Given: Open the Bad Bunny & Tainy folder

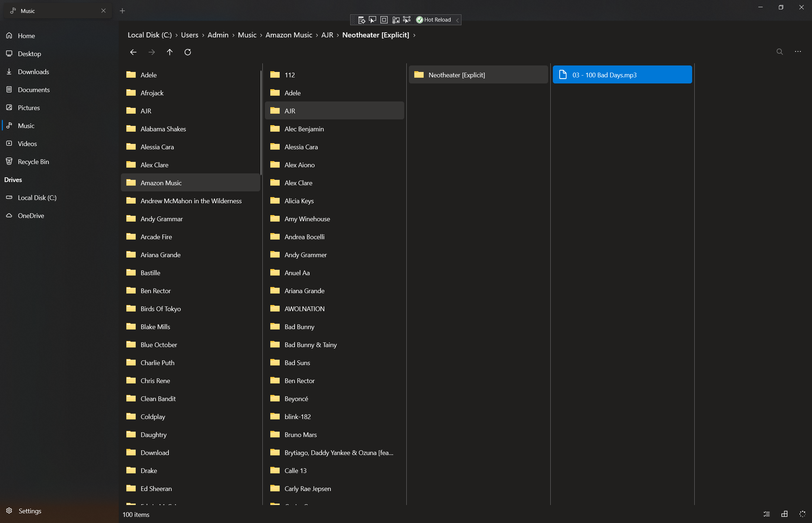Looking at the screenshot, I should (x=334, y=345).
